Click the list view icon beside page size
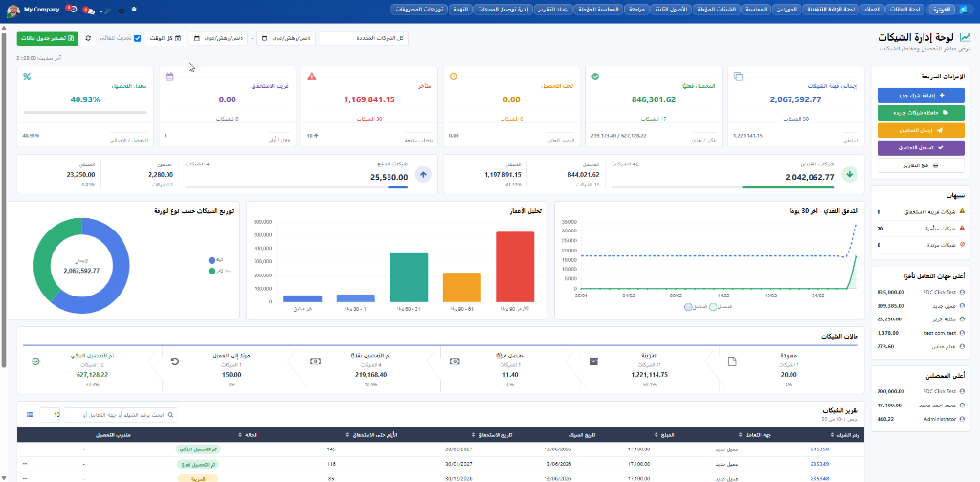The image size is (980, 482). tap(30, 414)
